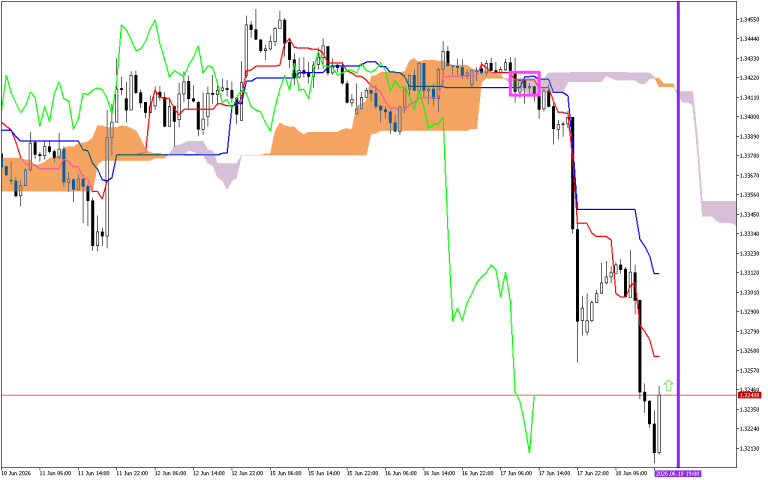Click the 1.34440 price axis label
The width and height of the screenshot is (768, 480).
[x=750, y=39]
